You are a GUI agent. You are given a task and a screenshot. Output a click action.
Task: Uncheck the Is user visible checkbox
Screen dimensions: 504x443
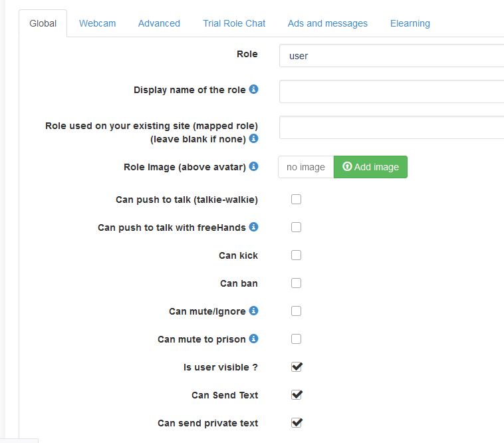click(297, 367)
